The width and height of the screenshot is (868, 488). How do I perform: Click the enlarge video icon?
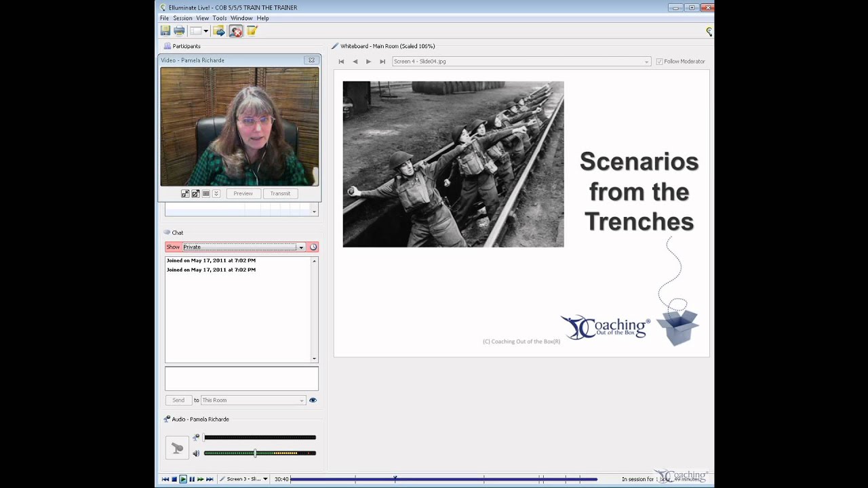pyautogui.click(x=195, y=194)
